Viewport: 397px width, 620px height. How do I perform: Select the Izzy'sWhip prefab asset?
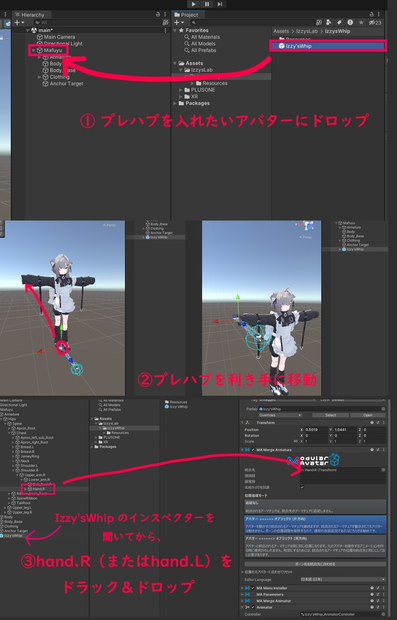[x=327, y=46]
